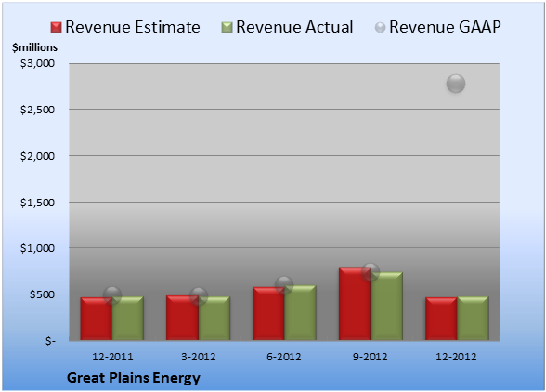Image resolution: width=546 pixels, height=392 pixels.
Task: Select the 'Revenue Actual' legend label
Action: click(294, 27)
